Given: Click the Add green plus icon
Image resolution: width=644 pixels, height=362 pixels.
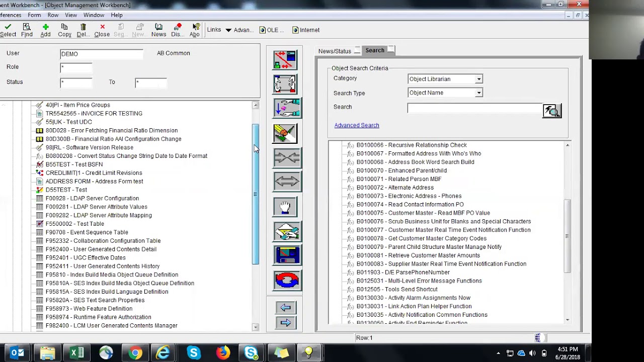Looking at the screenshot, I should pos(45,30).
